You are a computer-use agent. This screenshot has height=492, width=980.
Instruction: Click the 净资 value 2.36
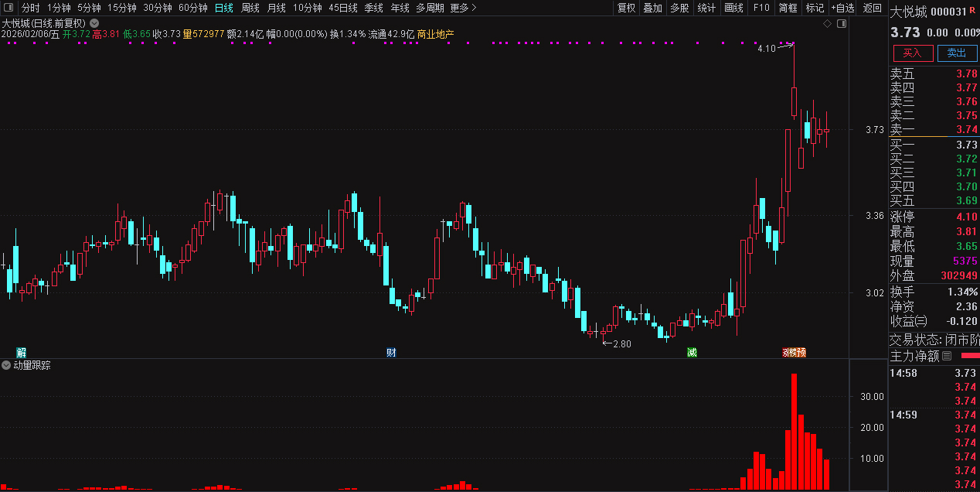966,306
